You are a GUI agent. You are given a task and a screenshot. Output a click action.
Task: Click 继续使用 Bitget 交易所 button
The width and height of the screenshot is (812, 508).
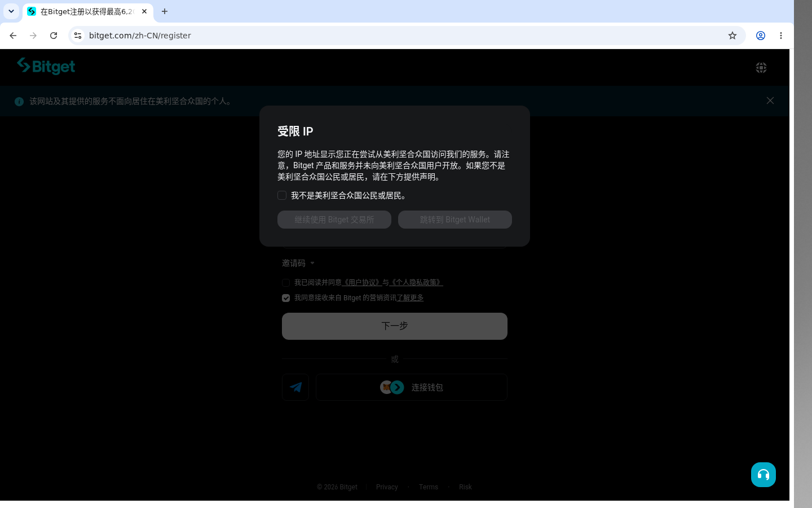click(x=334, y=220)
